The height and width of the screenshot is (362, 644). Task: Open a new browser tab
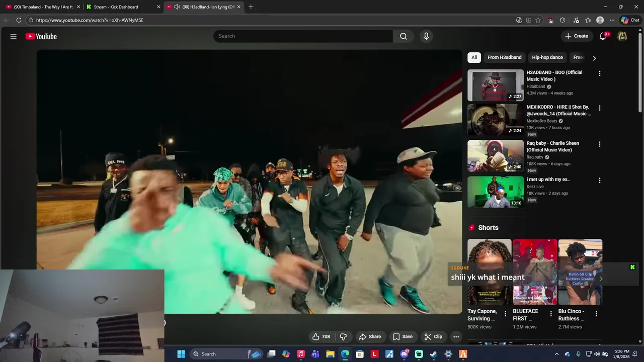coord(251,7)
